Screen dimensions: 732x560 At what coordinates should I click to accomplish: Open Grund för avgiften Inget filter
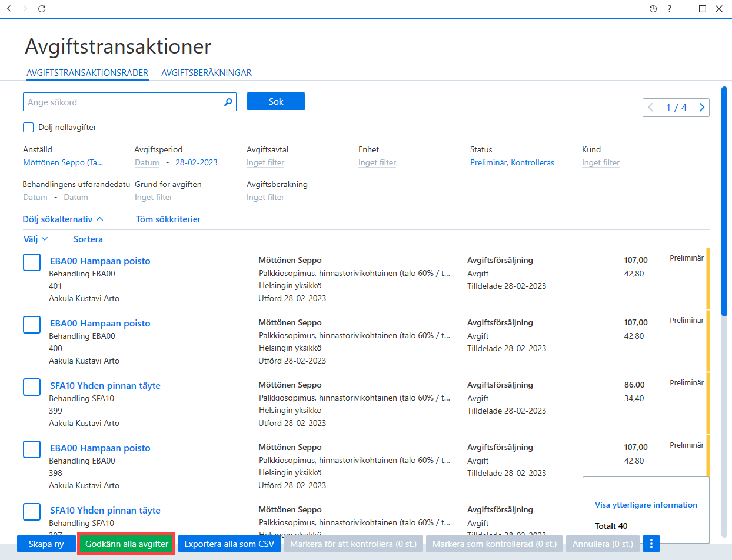[x=154, y=197]
